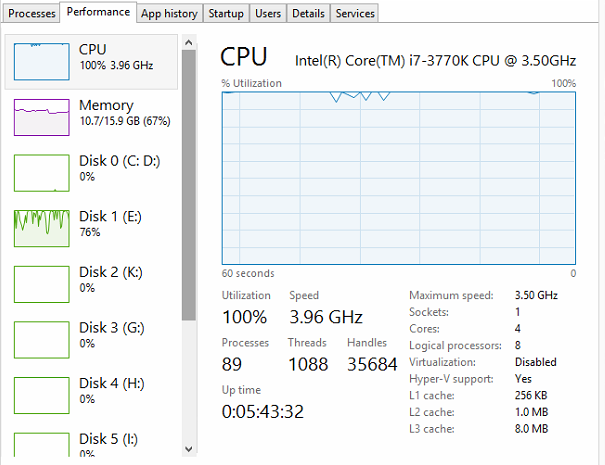Click the Up time value
The height and width of the screenshot is (465, 605).
click(x=262, y=411)
